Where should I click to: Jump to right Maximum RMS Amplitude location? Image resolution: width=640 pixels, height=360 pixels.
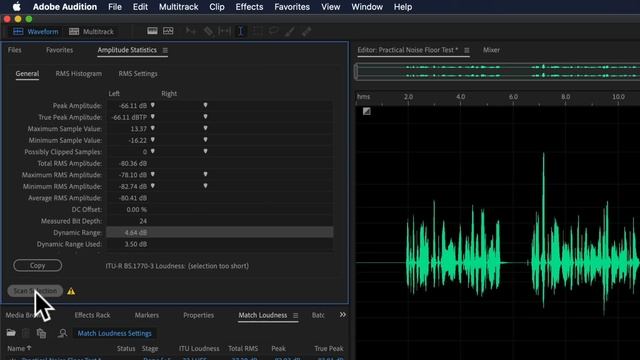(205, 174)
